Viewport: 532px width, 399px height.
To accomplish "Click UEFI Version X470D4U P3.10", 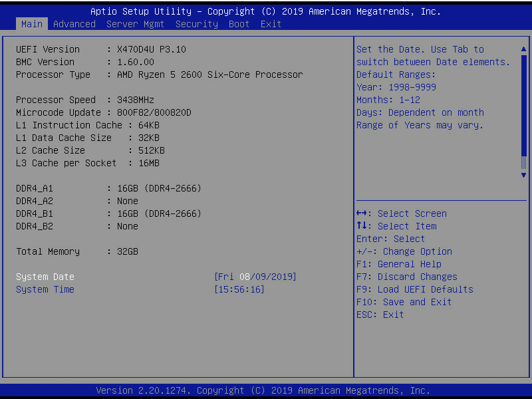I will (101, 49).
